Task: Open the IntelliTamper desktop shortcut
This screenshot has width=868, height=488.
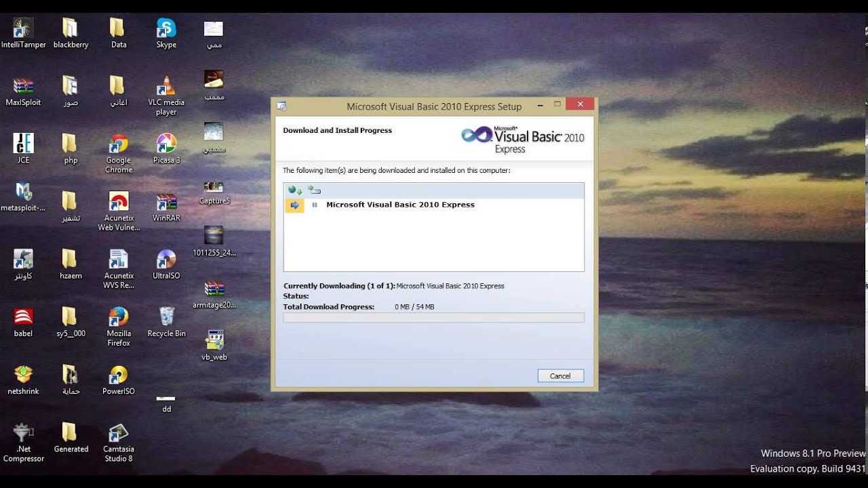Action: pyautogui.click(x=24, y=28)
